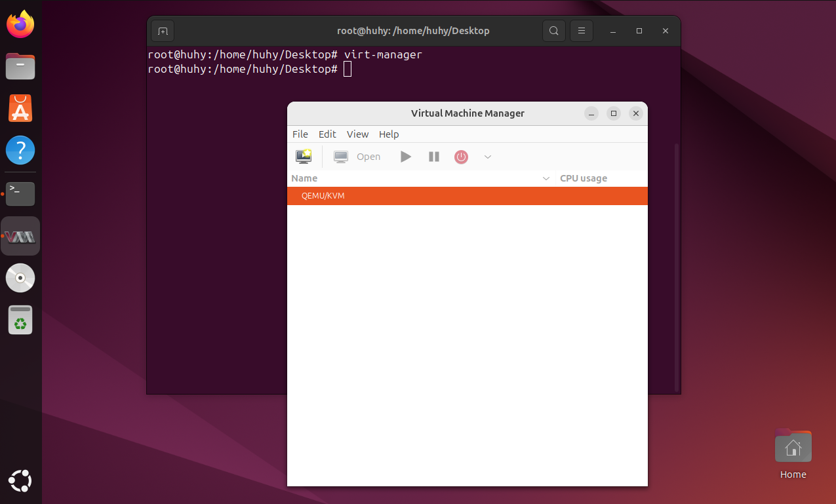Click the terminal search icon
836x504 pixels.
(554, 31)
